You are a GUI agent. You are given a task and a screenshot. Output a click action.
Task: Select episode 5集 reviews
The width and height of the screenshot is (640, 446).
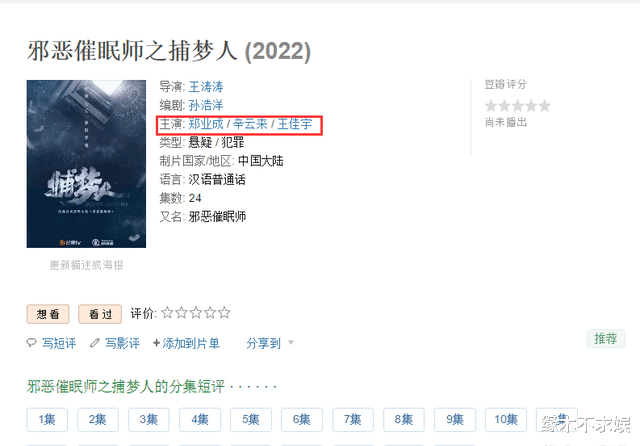(251, 419)
